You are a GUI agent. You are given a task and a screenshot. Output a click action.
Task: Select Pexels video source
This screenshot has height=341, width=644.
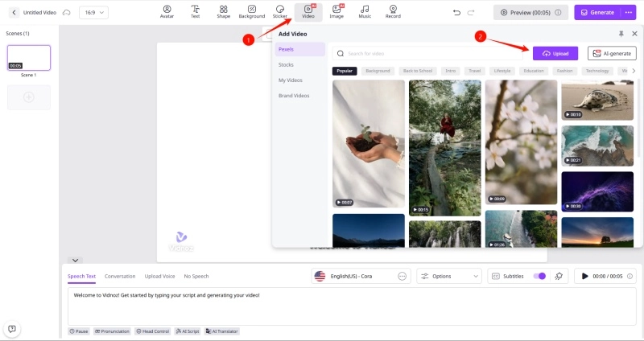(x=299, y=49)
